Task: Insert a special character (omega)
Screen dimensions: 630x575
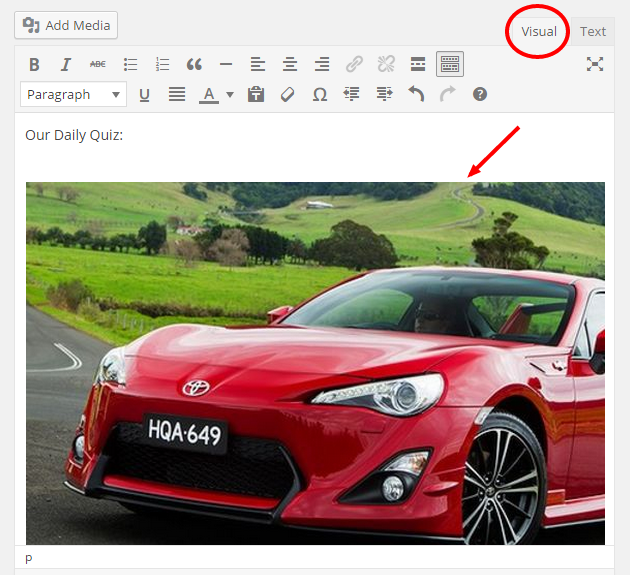Action: 320,95
